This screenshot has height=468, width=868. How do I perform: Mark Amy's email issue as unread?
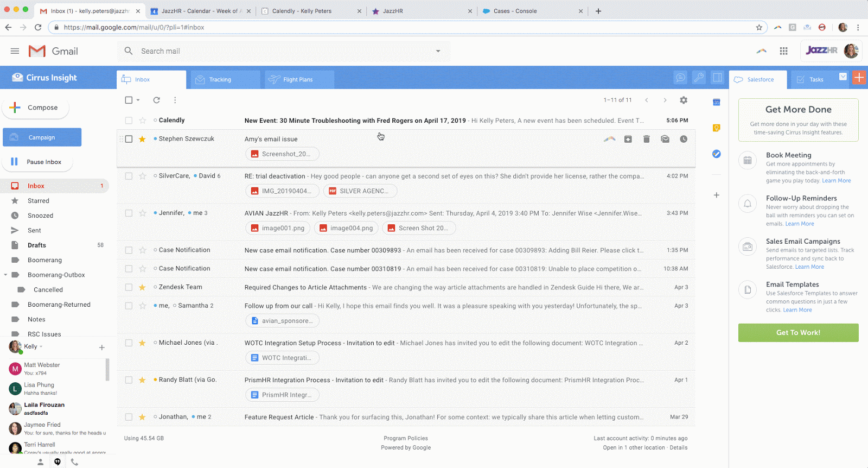point(665,139)
